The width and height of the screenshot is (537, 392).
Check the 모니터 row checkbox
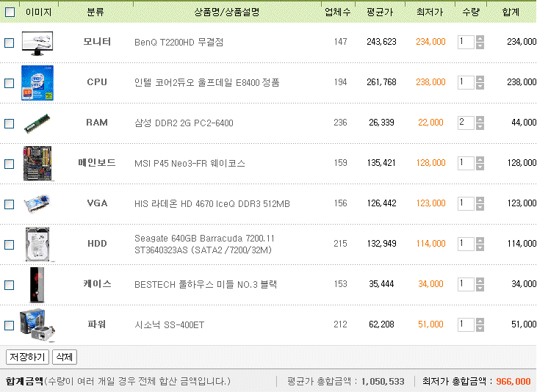(x=10, y=43)
